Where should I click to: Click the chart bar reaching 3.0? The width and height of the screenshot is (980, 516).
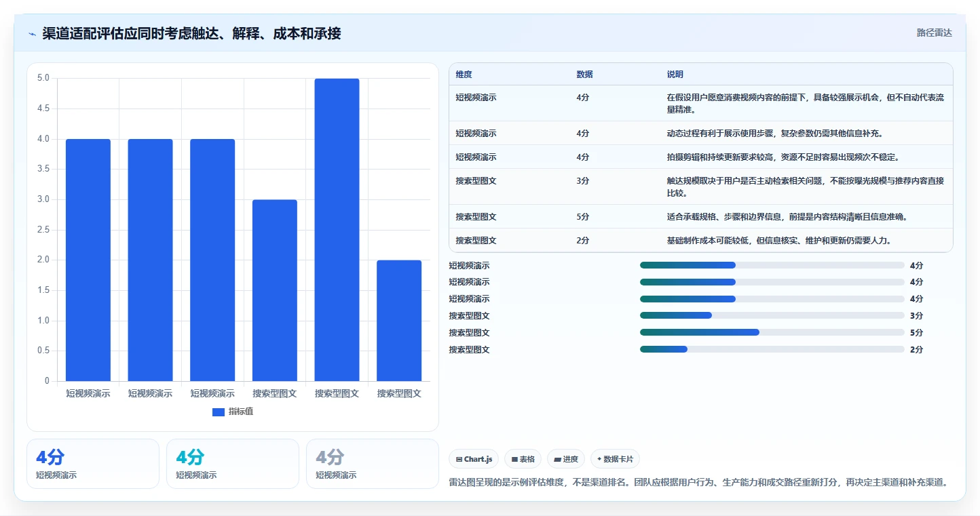click(x=275, y=290)
